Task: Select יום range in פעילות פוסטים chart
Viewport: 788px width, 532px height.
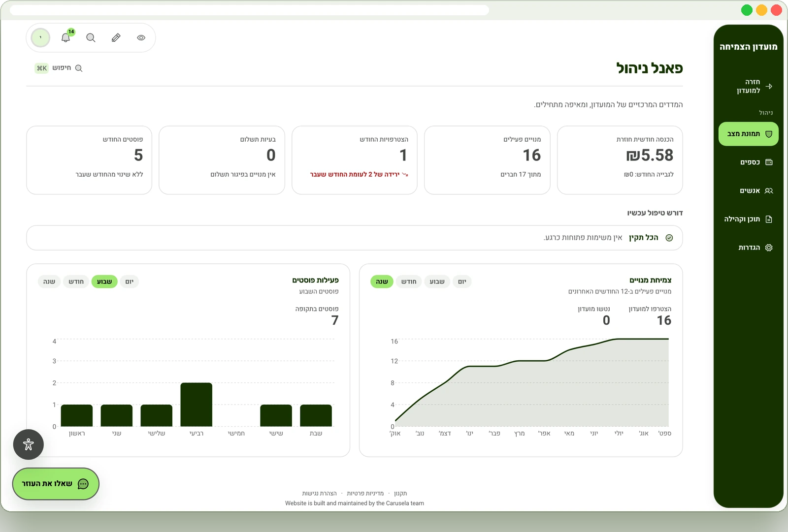Action: pos(130,282)
